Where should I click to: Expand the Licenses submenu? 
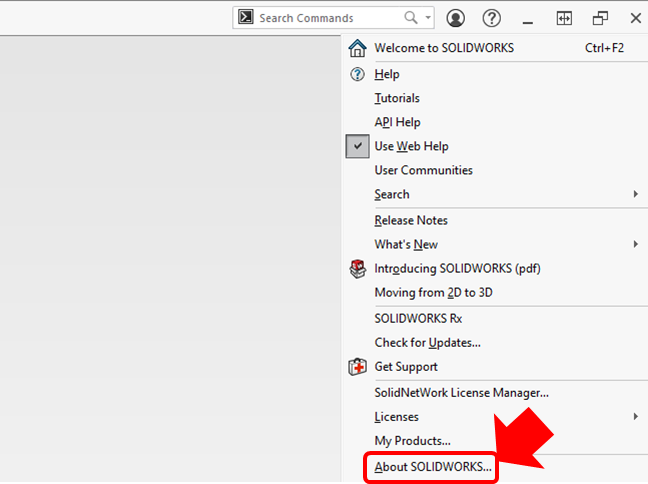tap(636, 416)
